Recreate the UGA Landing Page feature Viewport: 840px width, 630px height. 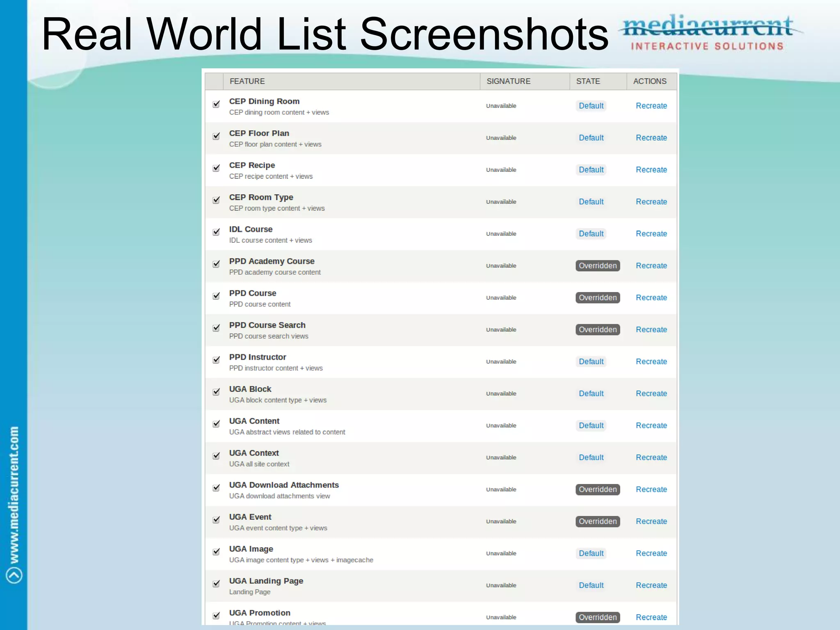(651, 586)
